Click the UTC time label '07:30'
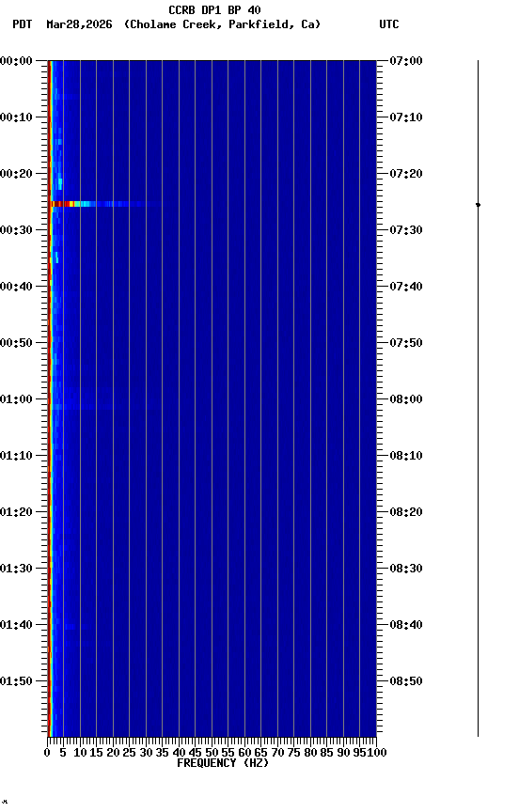 (406, 230)
